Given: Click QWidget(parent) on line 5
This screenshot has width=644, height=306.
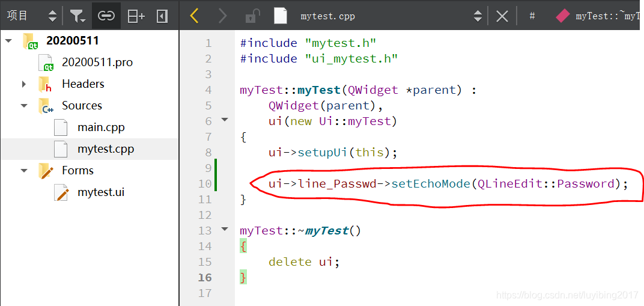Looking at the screenshot, I should 322,106.
